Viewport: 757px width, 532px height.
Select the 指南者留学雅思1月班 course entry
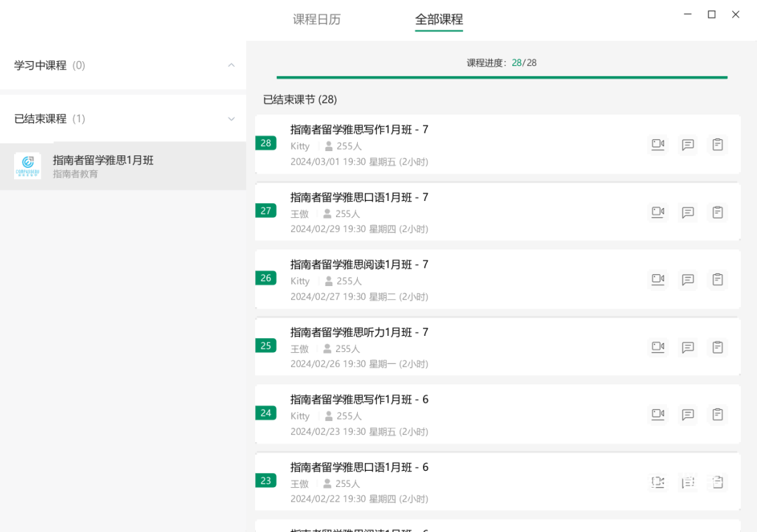pos(123,166)
